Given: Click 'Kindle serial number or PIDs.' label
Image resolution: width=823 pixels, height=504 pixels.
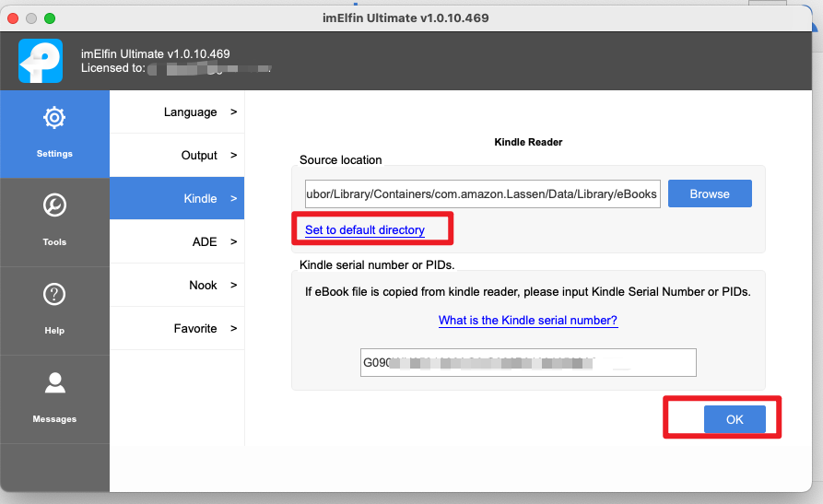Looking at the screenshot, I should [377, 265].
